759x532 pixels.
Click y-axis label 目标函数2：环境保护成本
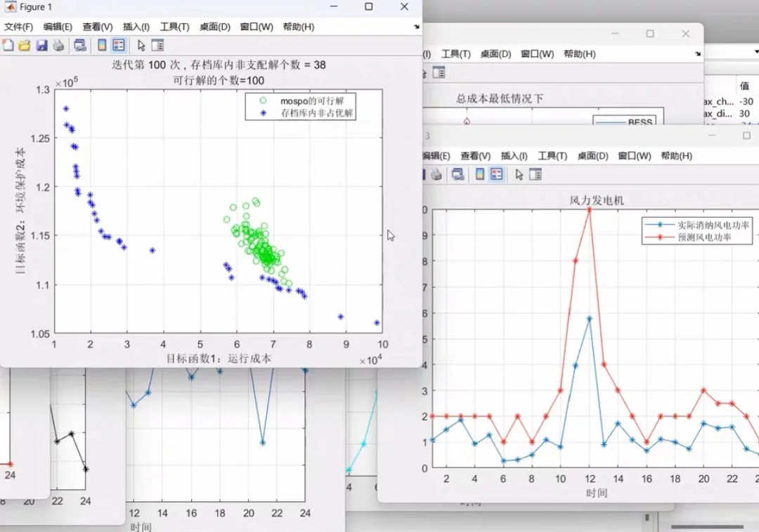coord(20,211)
